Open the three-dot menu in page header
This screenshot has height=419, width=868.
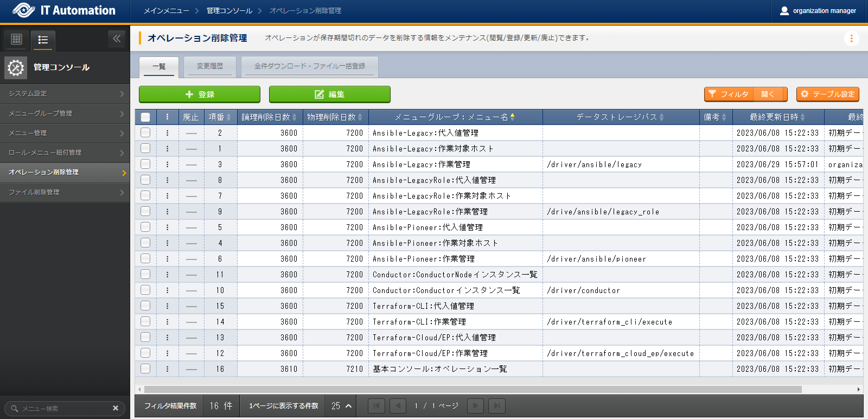pos(851,39)
